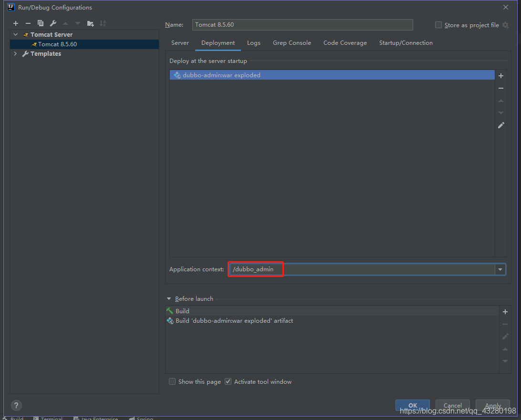Collapse Before launch section
521x420 pixels.
[169, 299]
